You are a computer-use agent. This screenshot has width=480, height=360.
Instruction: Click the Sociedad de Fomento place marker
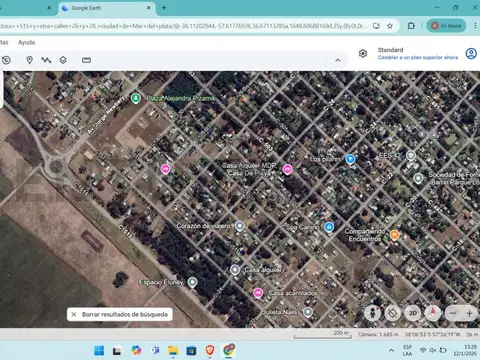[418, 179]
